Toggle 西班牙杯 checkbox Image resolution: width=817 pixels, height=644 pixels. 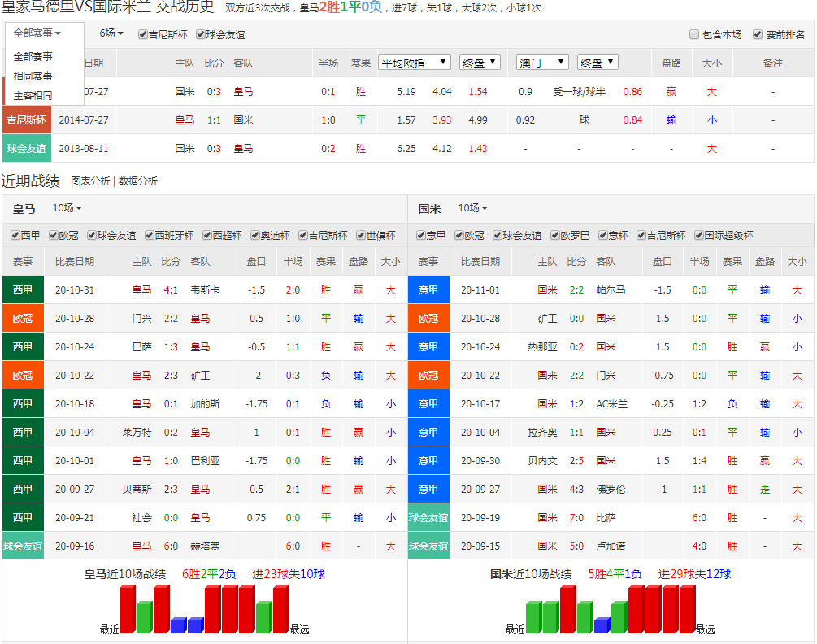pyautogui.click(x=149, y=236)
